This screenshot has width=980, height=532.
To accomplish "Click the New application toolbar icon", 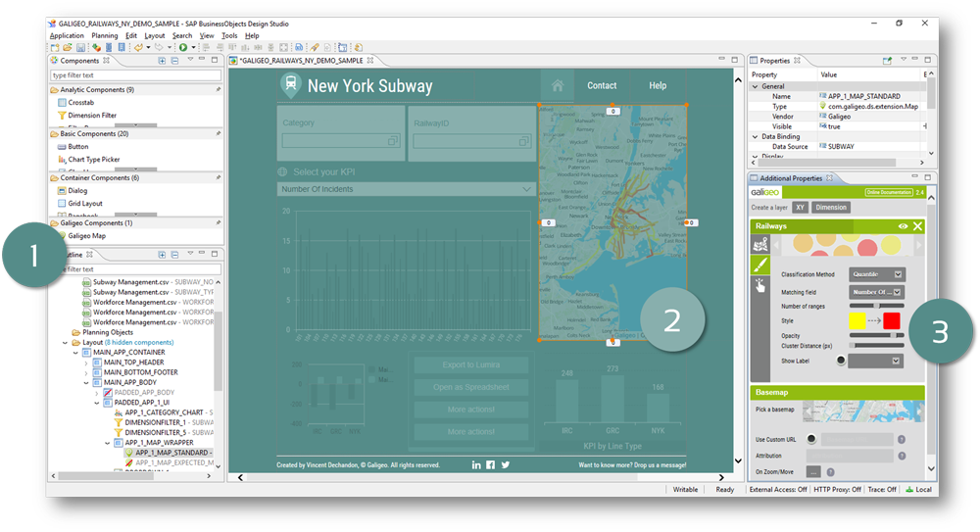I will point(55,47).
